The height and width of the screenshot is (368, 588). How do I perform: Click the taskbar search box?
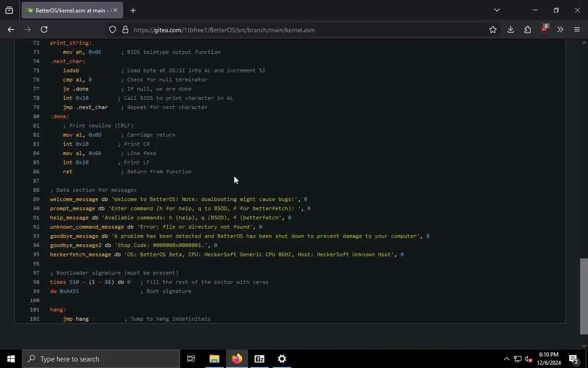point(101,359)
